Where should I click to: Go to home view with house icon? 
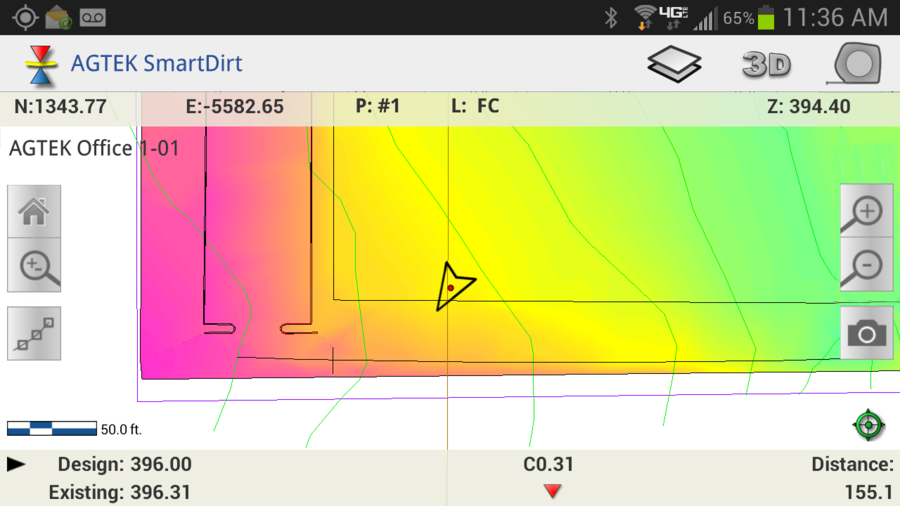[34, 211]
